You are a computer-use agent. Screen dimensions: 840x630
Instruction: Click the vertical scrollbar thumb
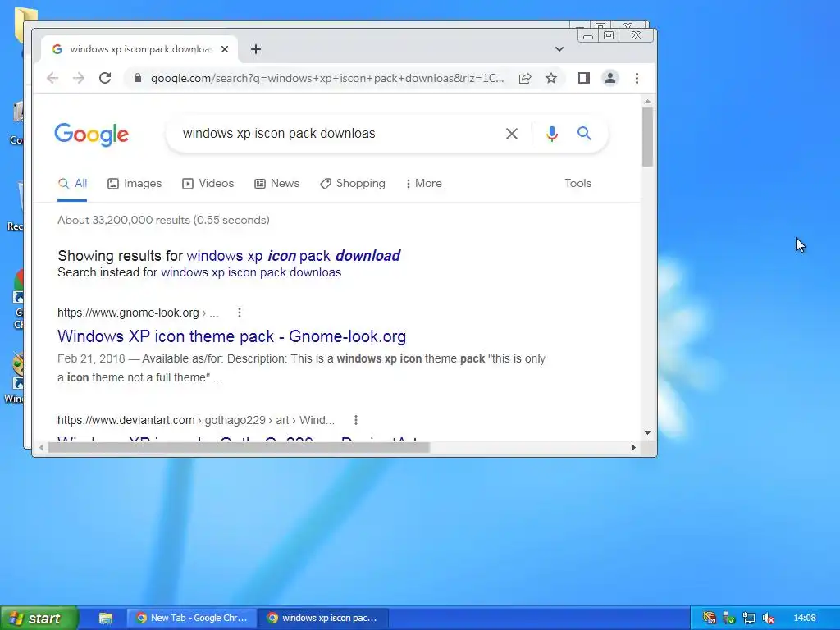pyautogui.click(x=648, y=137)
